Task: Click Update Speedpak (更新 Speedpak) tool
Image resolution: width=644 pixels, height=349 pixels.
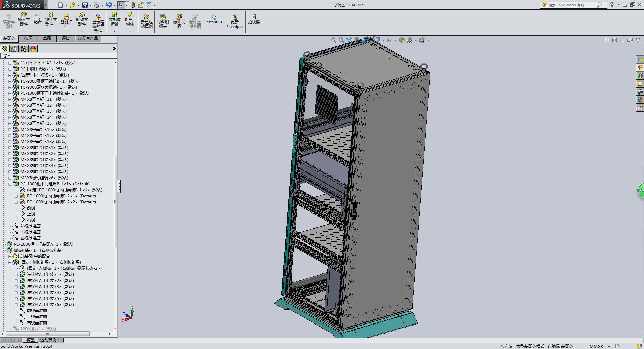Action: click(x=235, y=22)
